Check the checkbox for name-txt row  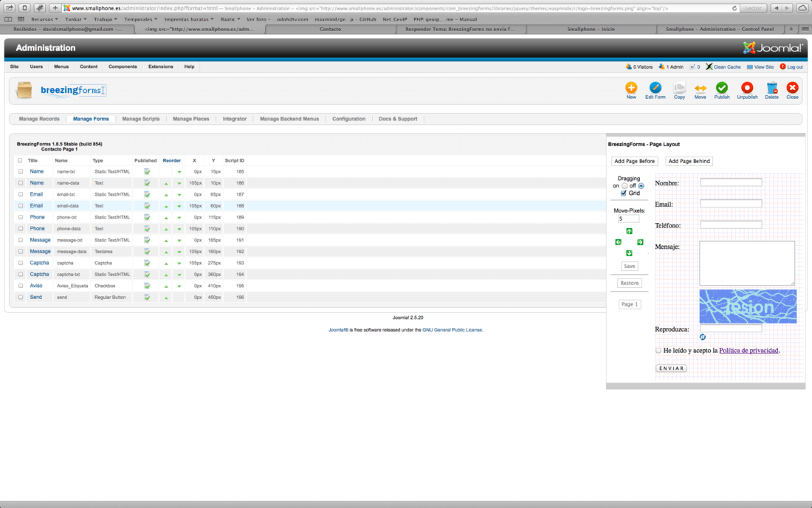pyautogui.click(x=21, y=171)
